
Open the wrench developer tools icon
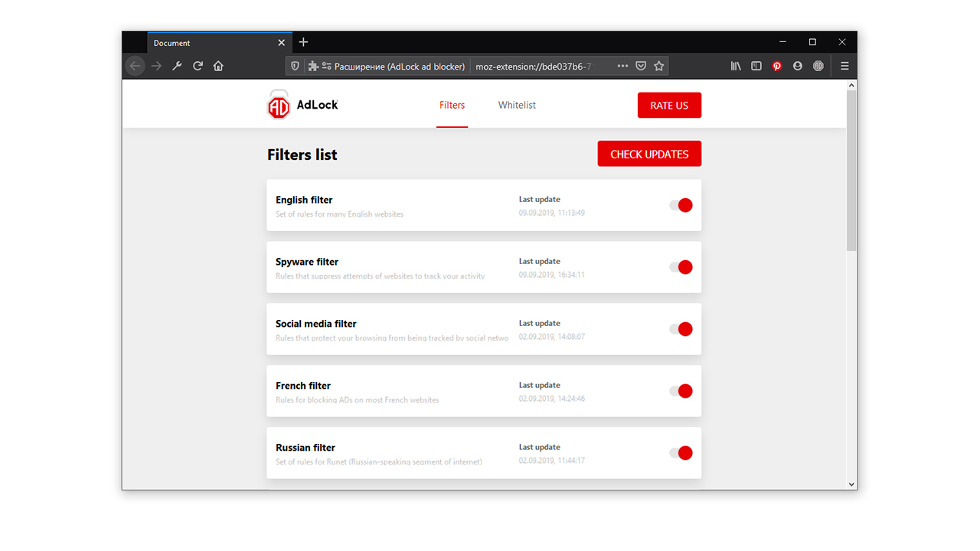[x=177, y=67]
